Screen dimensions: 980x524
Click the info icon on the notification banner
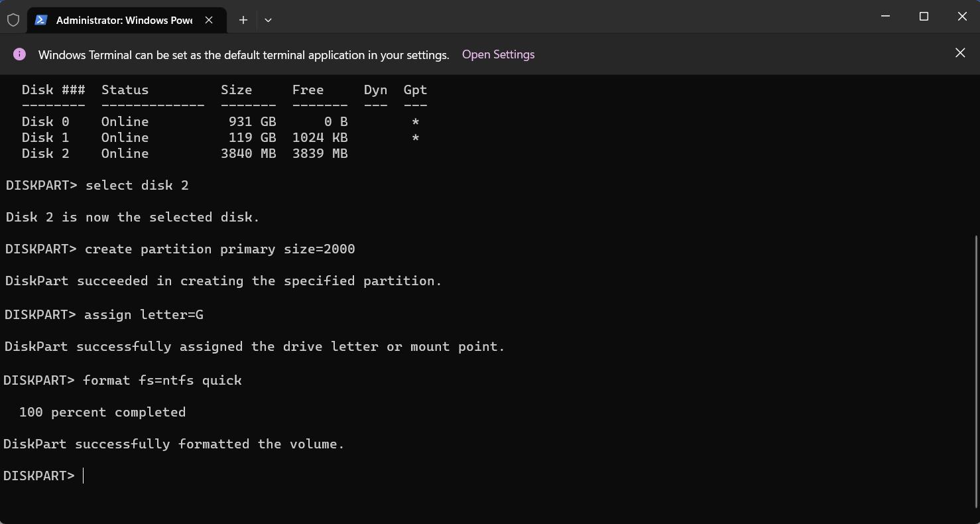(x=19, y=54)
